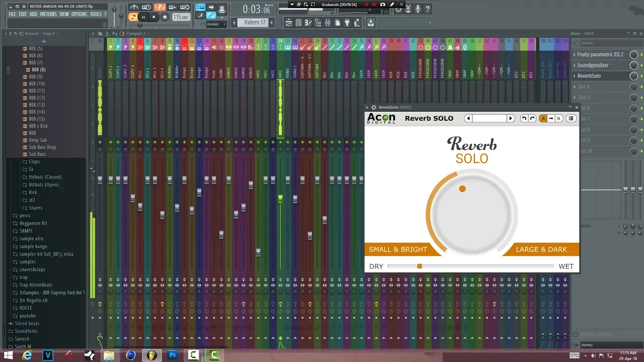
Task: Click the LARGE & DARK label
Action: pyautogui.click(x=541, y=249)
